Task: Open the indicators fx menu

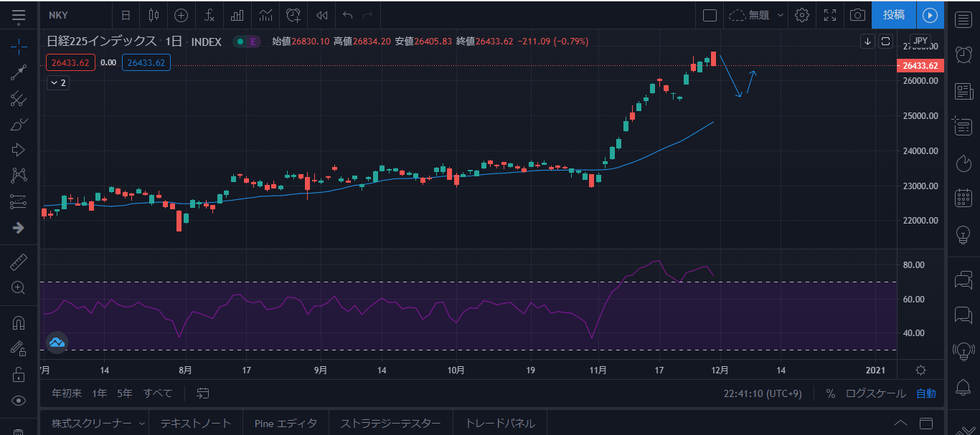Action: coord(209,15)
